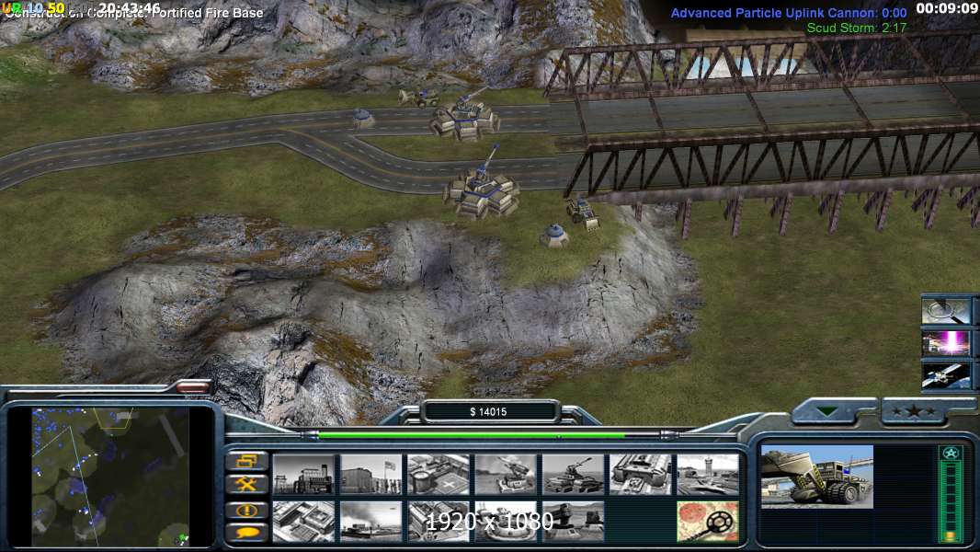Select the Barracks build icon with flag
This screenshot has width=980, height=552.
point(370,474)
